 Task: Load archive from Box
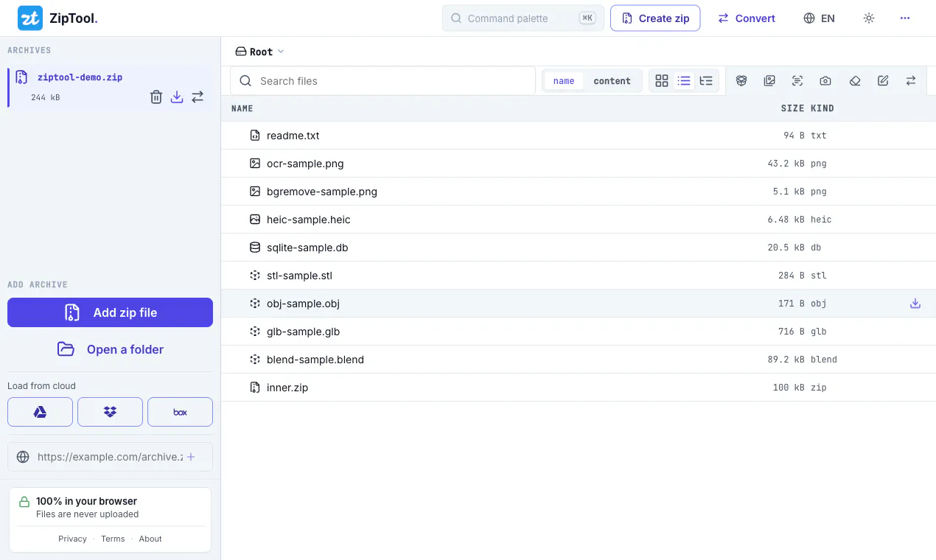[x=180, y=412]
